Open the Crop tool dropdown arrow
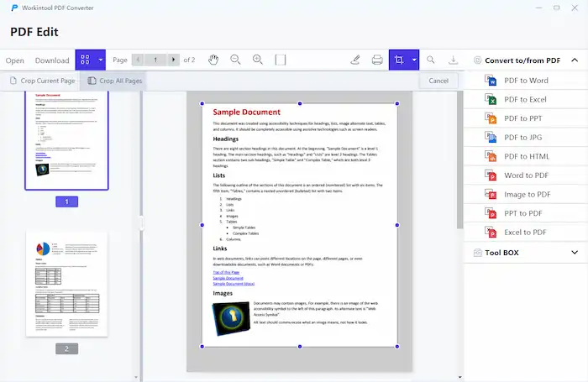588x382 pixels. point(414,60)
